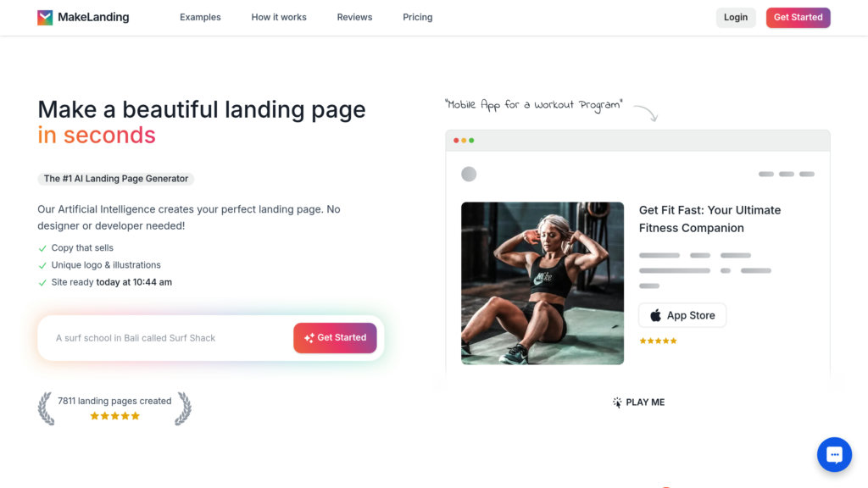Click the green check beside Copy that sells
This screenshot has width=868, height=488.
coord(42,248)
